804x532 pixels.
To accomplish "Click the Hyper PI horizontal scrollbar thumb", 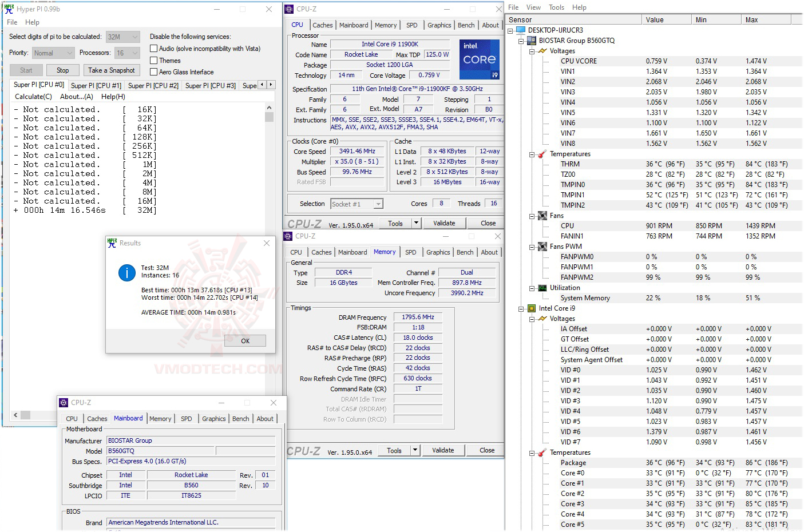I will (x=25, y=415).
